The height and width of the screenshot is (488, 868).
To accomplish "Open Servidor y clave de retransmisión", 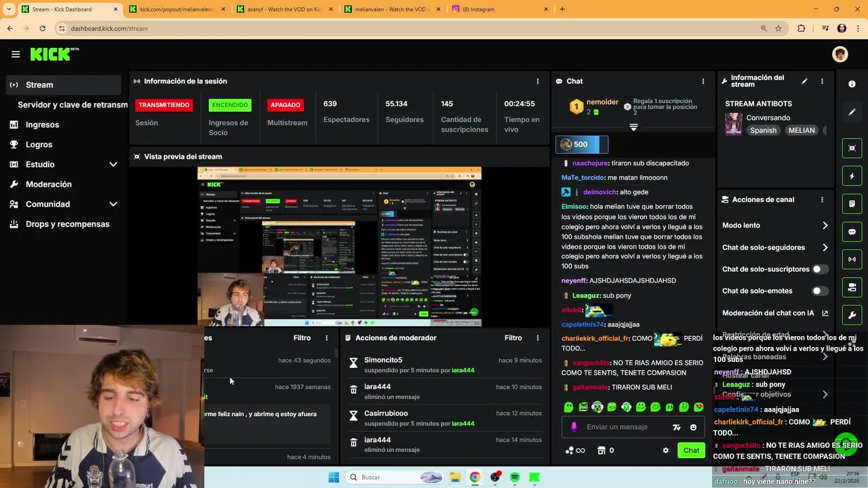I will click(x=73, y=104).
